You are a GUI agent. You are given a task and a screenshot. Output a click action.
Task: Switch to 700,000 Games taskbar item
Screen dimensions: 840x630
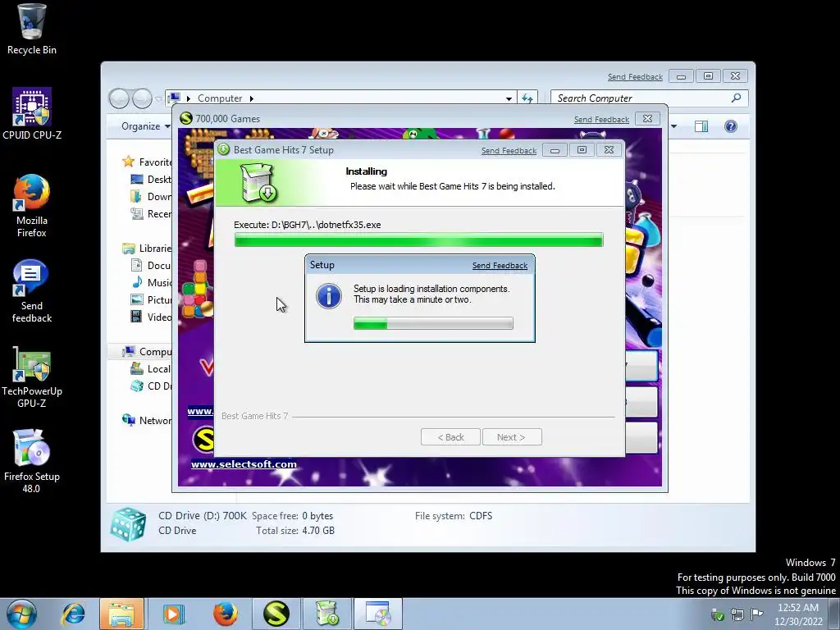coord(276,614)
